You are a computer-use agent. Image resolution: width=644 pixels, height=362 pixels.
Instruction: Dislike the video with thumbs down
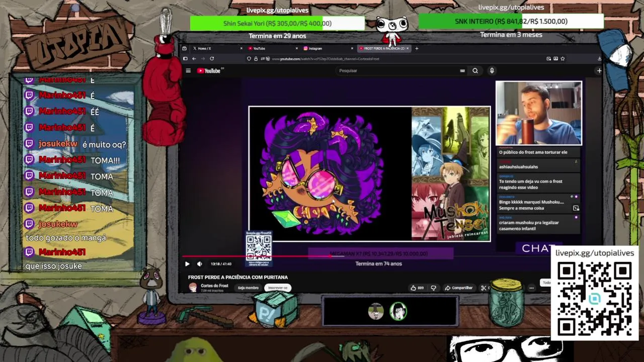tap(433, 288)
